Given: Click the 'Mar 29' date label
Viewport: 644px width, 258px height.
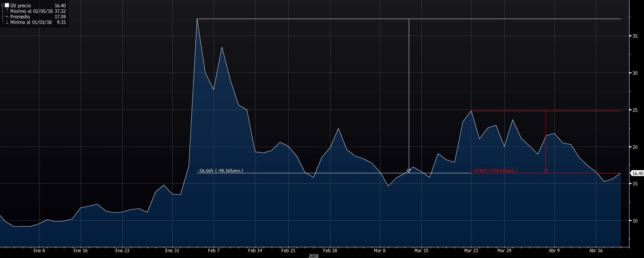Looking at the screenshot, I should pyautogui.click(x=505, y=250).
